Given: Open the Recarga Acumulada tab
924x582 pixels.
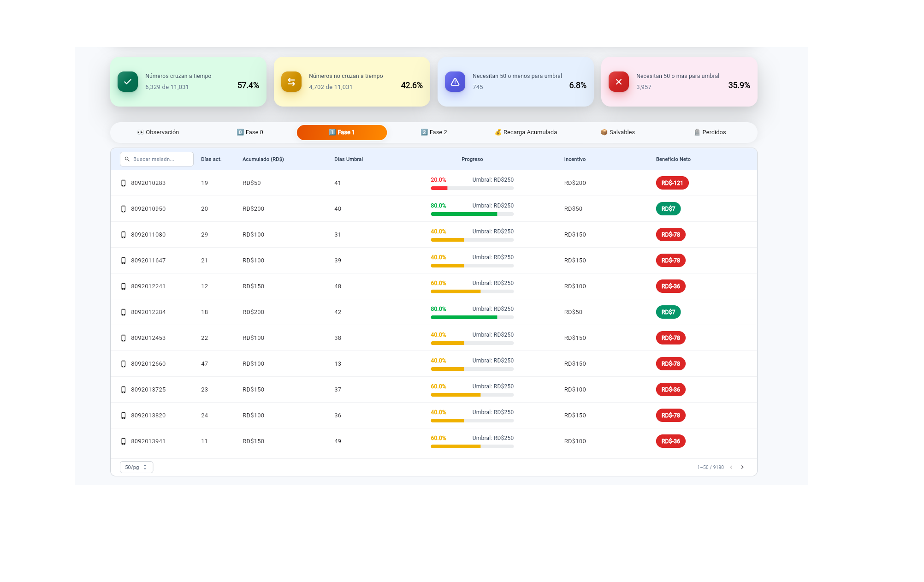Looking at the screenshot, I should click(526, 132).
